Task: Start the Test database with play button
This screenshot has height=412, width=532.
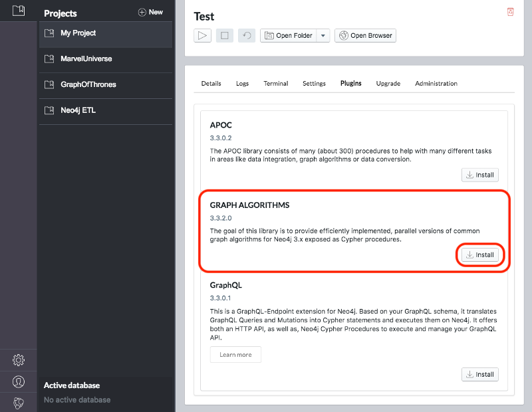Action: point(202,36)
